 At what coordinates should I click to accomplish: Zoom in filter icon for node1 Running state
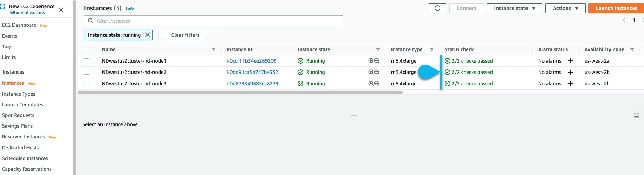(x=371, y=61)
